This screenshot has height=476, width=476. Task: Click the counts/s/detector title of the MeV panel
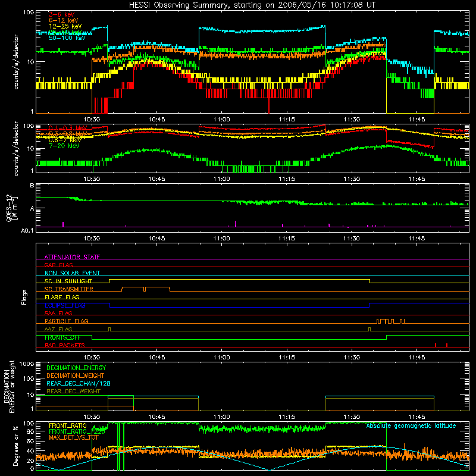click(16, 148)
